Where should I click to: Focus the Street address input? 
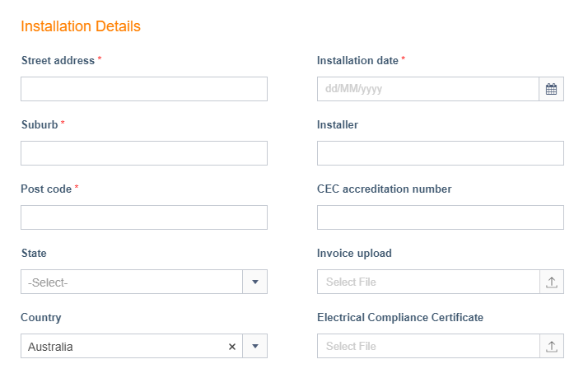pyautogui.click(x=144, y=89)
